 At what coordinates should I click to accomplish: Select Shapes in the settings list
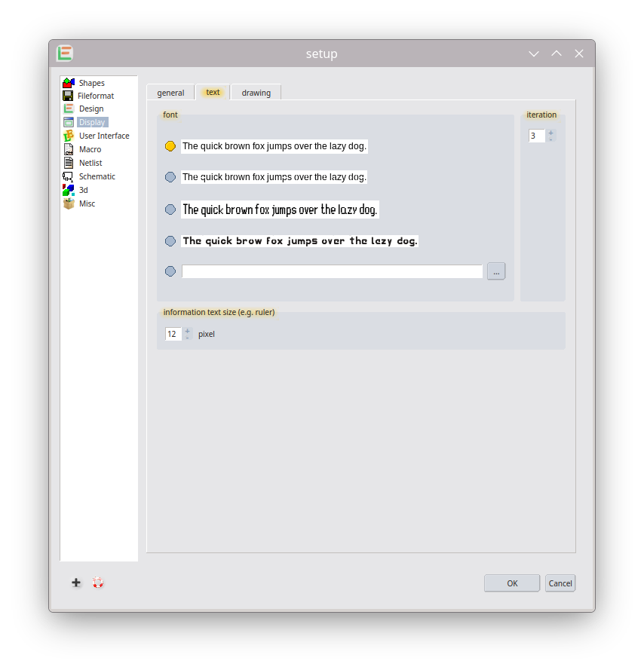91,83
